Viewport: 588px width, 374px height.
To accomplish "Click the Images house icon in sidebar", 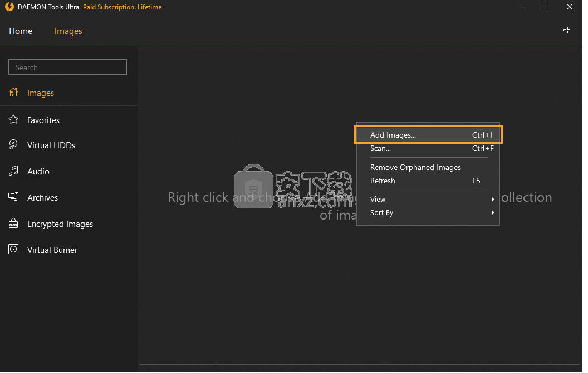I will (x=13, y=93).
